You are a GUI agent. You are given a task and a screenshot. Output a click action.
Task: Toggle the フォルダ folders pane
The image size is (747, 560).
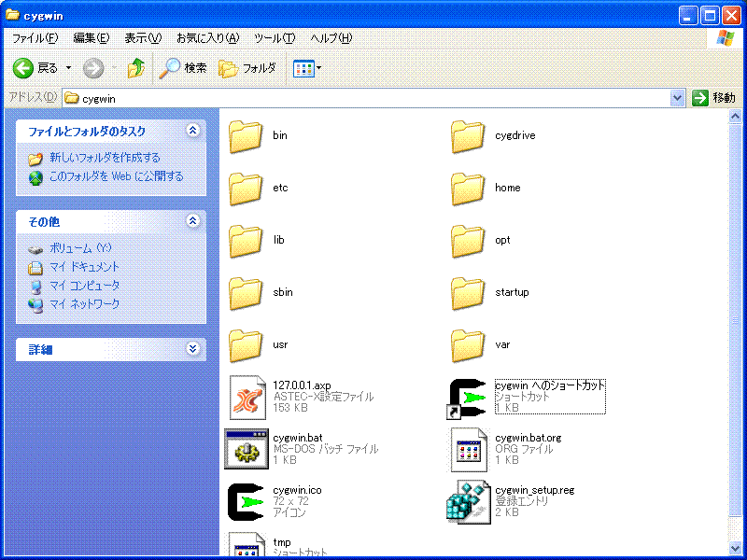tap(247, 68)
